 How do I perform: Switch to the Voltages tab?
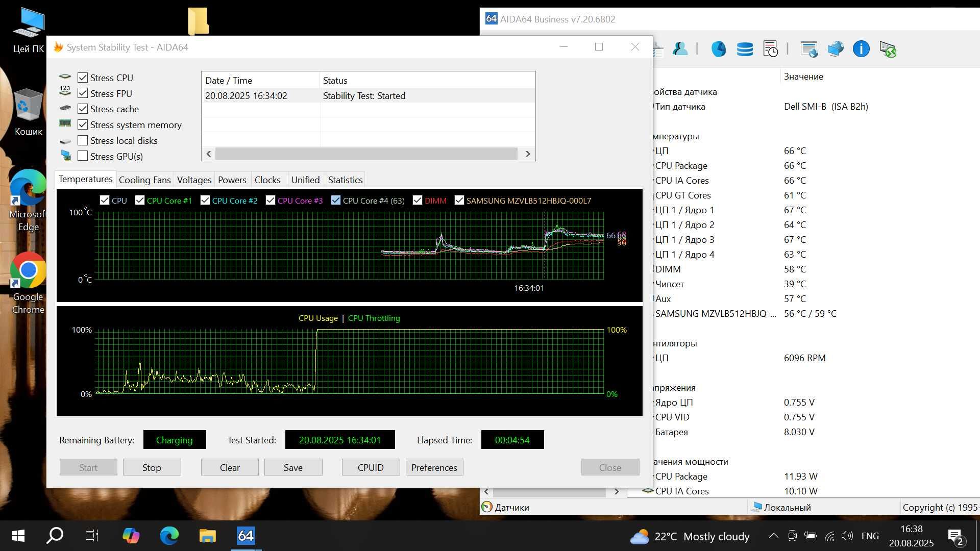[194, 180]
